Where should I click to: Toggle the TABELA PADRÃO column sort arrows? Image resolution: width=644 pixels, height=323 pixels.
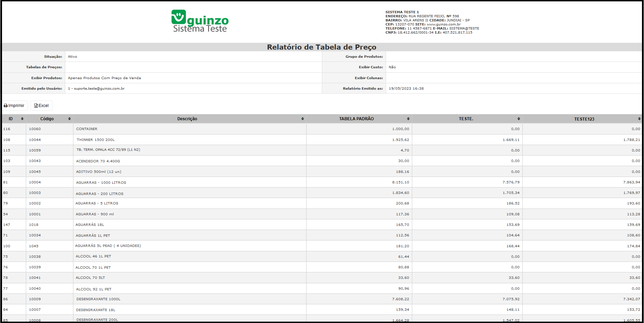(408, 119)
